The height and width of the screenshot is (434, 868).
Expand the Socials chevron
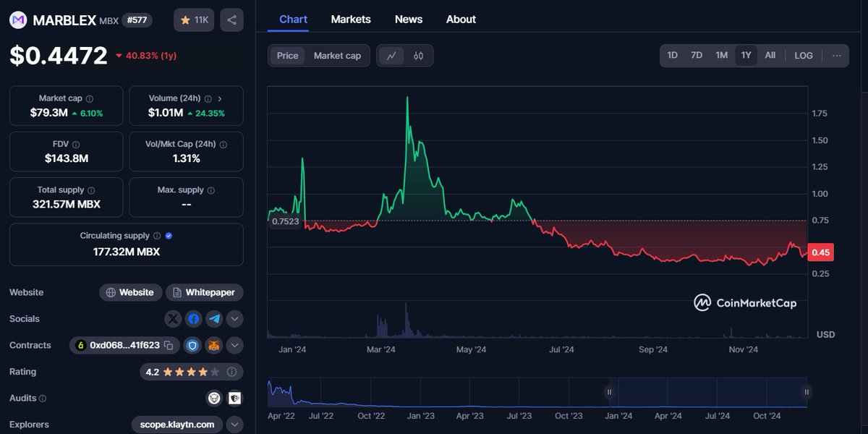click(234, 318)
